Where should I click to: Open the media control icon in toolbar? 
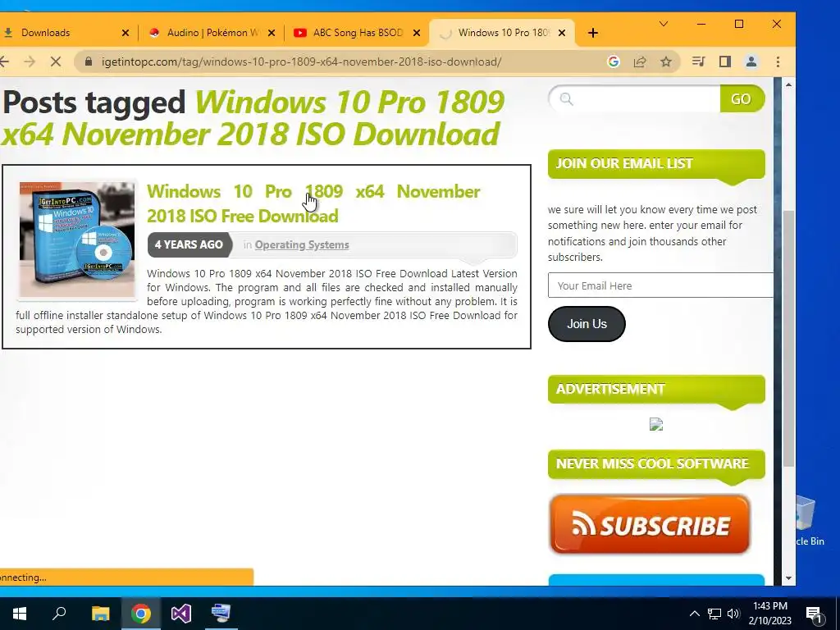click(698, 62)
